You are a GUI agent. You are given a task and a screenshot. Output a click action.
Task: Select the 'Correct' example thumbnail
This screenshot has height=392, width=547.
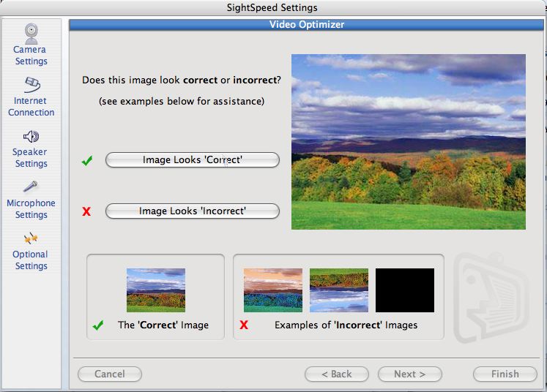click(x=156, y=290)
